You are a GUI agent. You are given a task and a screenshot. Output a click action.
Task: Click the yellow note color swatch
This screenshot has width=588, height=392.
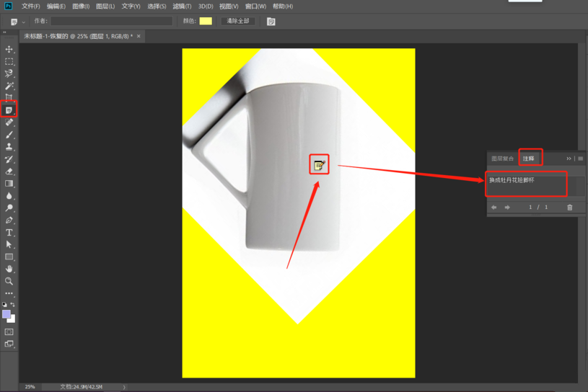pyautogui.click(x=206, y=22)
